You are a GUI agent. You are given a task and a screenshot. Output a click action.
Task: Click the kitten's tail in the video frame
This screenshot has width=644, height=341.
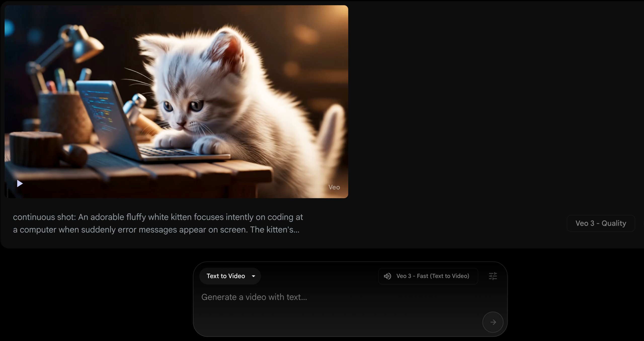(x=332, y=131)
